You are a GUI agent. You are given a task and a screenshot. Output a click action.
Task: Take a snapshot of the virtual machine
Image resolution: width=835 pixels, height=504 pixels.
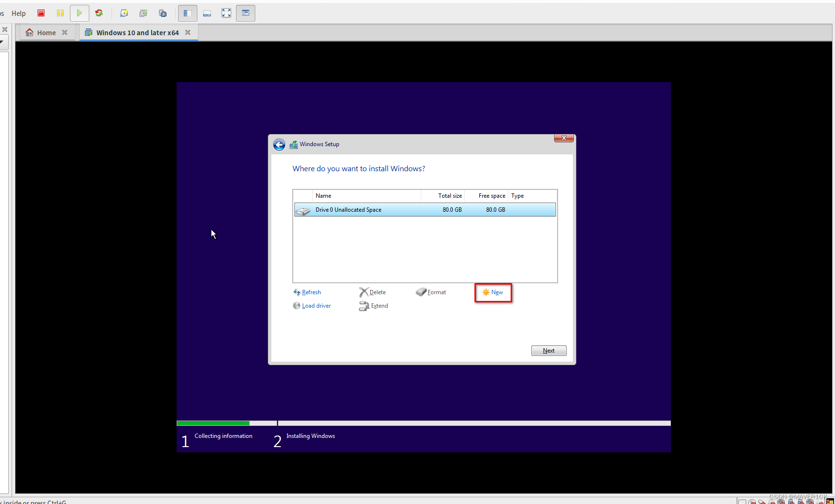[x=124, y=13]
